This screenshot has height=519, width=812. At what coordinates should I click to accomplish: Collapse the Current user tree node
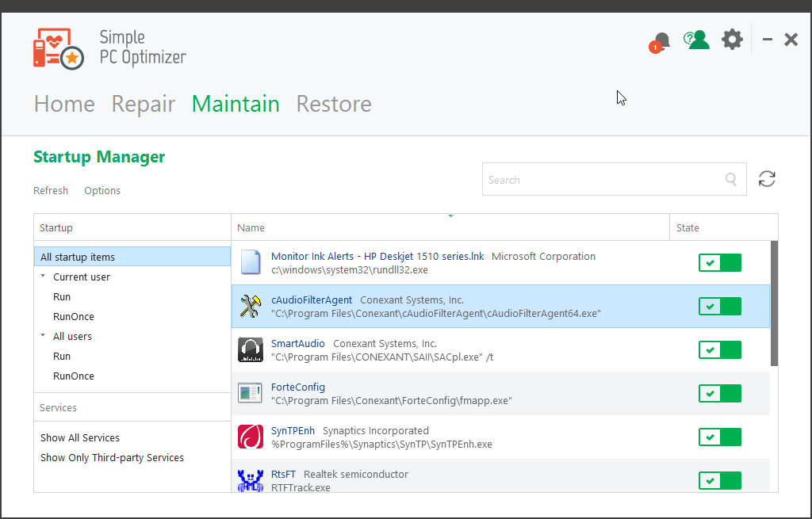[43, 277]
